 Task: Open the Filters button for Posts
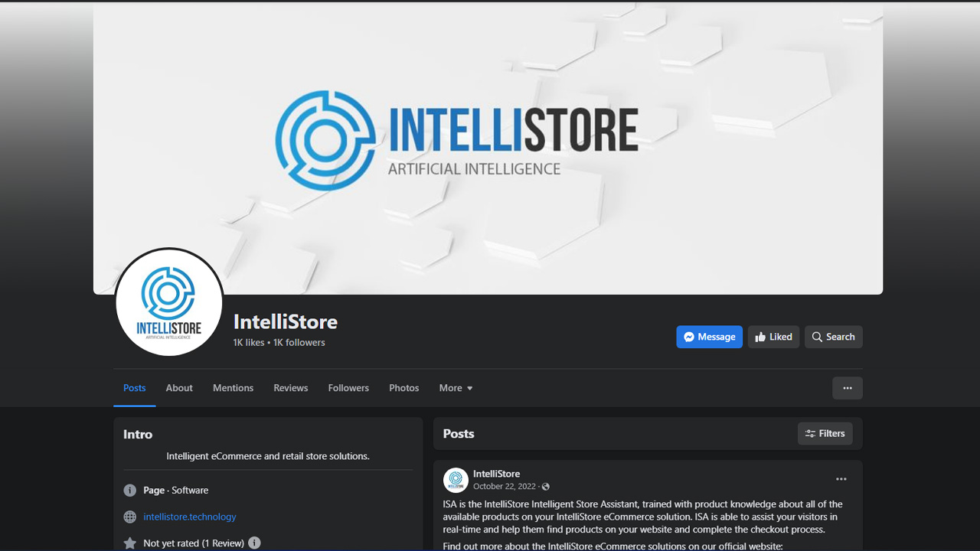(825, 433)
